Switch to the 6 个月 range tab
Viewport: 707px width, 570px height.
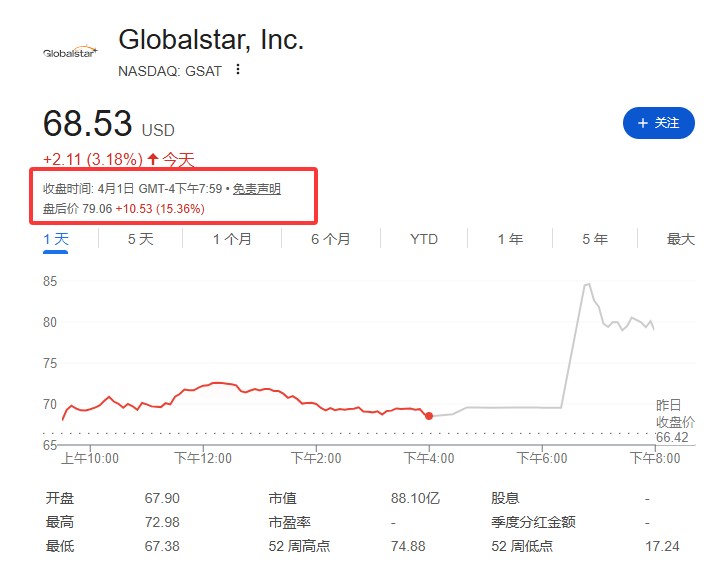pos(331,239)
